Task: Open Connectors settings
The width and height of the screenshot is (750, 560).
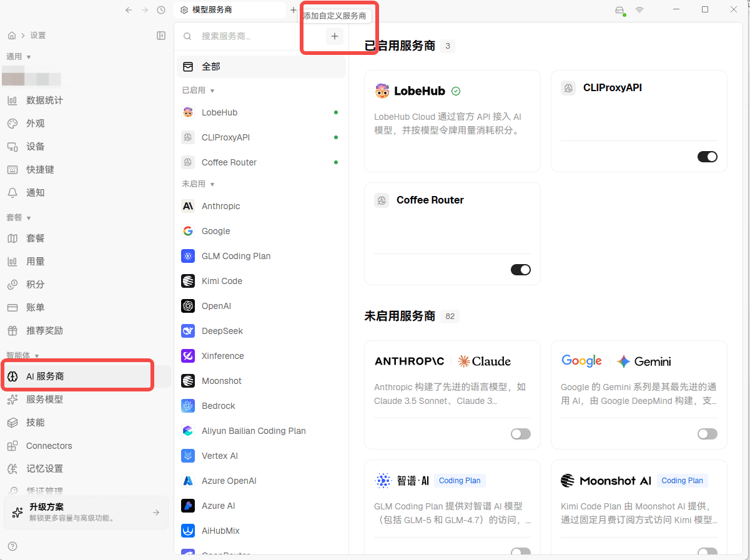Action: 86,446
